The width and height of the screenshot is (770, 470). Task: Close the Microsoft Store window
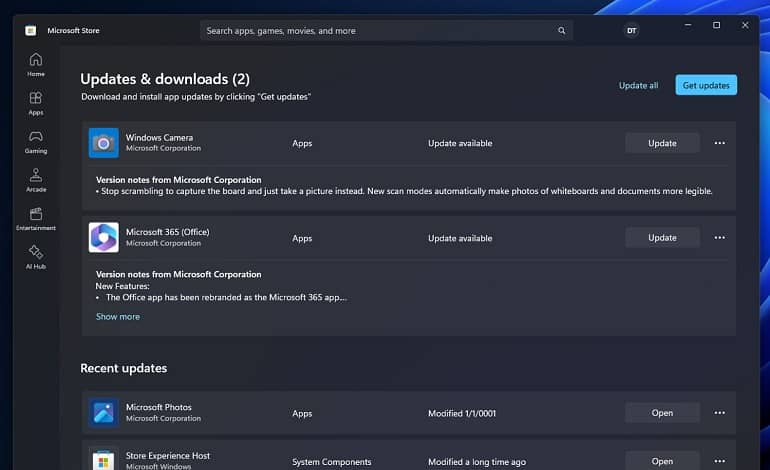click(745, 25)
